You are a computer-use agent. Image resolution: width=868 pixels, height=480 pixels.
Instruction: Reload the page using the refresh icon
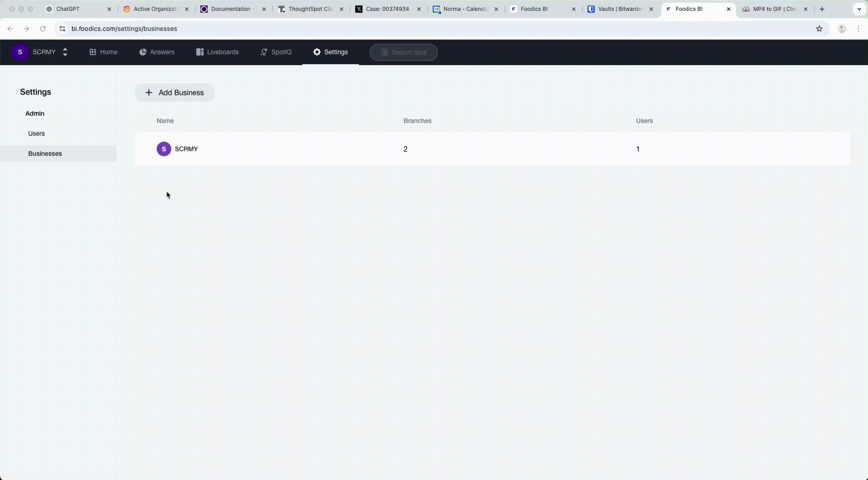click(43, 29)
